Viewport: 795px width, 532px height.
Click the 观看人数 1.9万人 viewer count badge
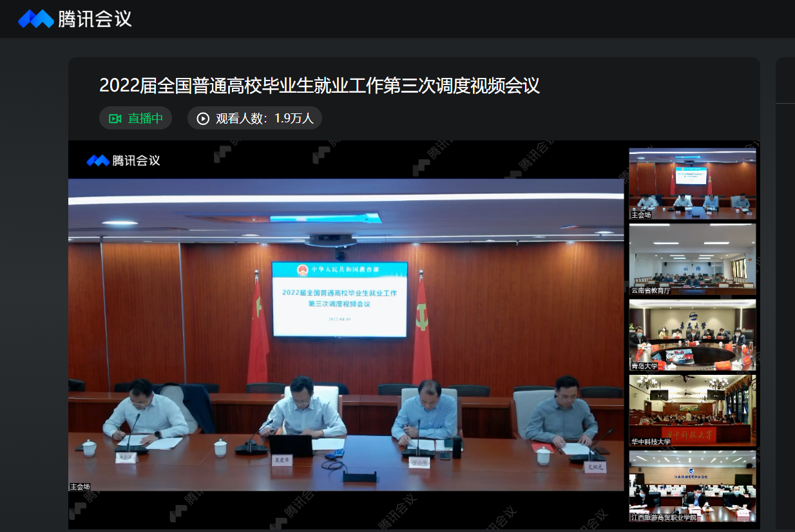click(254, 118)
